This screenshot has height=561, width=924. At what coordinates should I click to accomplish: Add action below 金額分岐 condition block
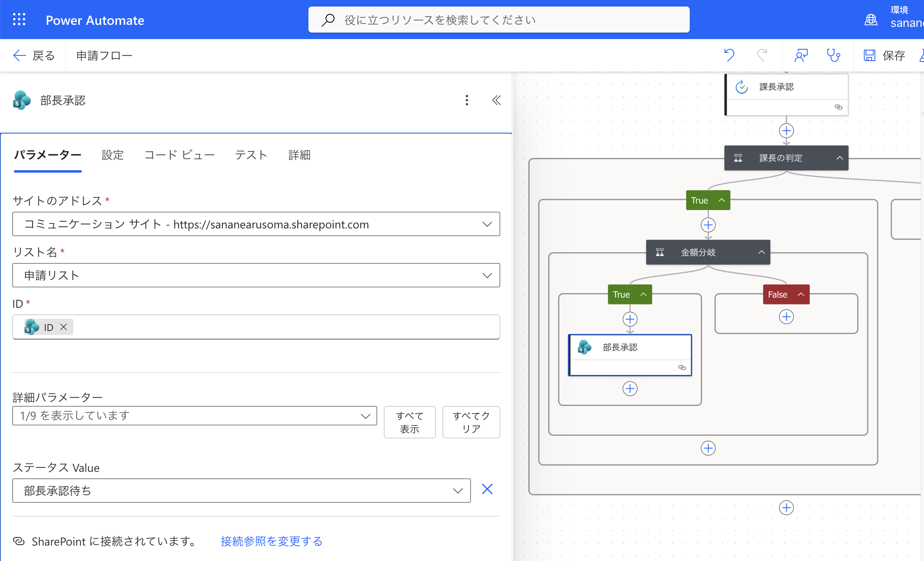pyautogui.click(x=708, y=448)
